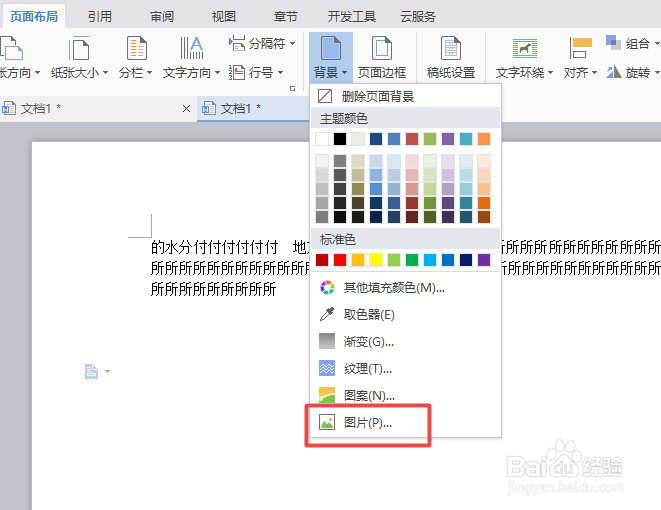Viewport: 661px width, 510px height.
Task: Expand the 分栏 dropdown arrow
Action: coord(149,72)
